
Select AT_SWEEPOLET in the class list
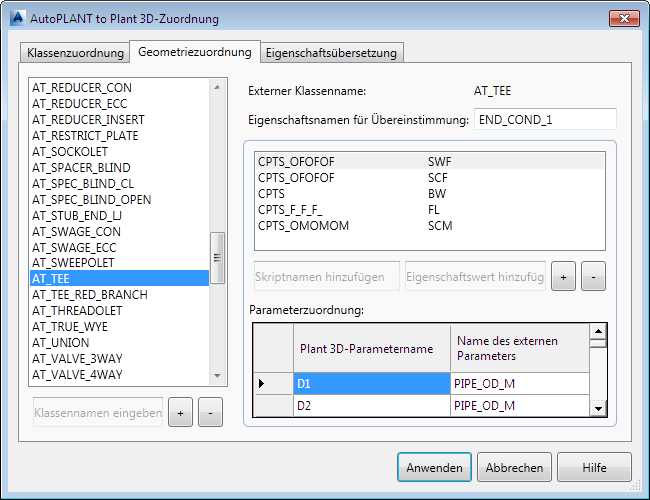pyautogui.click(x=119, y=263)
